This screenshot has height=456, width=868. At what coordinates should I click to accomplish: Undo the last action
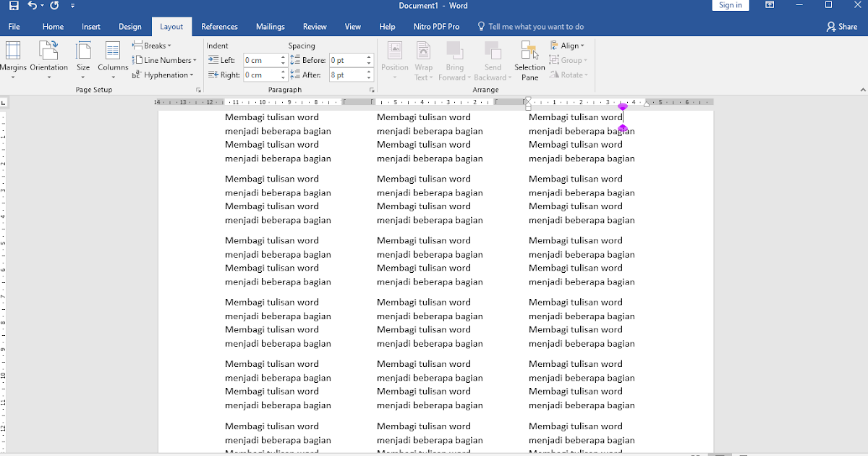tap(32, 6)
